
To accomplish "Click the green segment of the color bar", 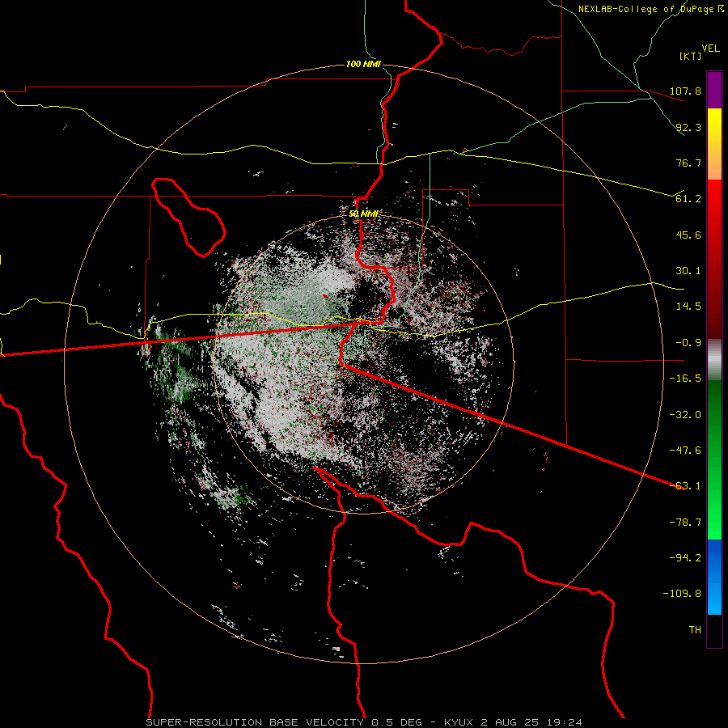I will click(x=714, y=459).
